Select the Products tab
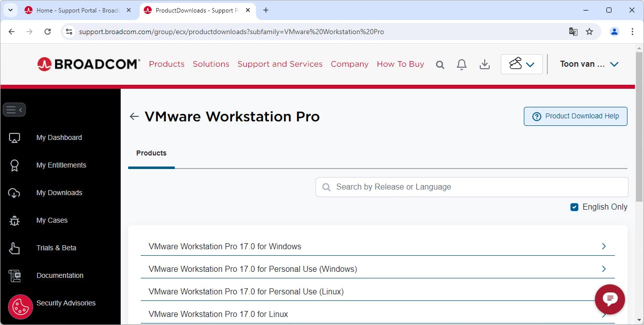 (x=151, y=153)
